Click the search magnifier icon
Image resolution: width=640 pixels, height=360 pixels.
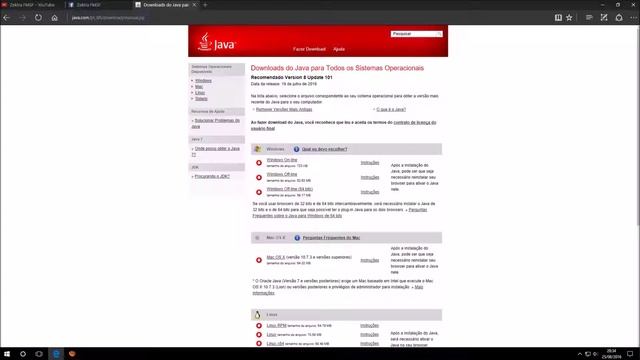tap(439, 34)
